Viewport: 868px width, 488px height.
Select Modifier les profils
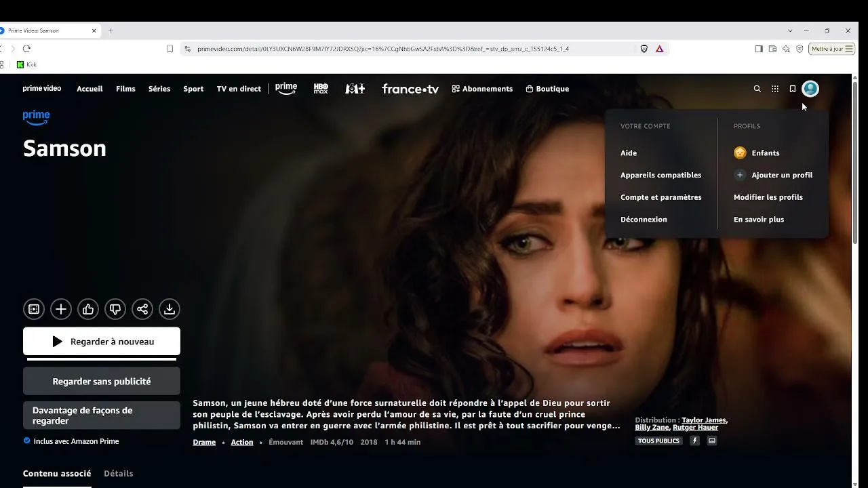pos(768,197)
